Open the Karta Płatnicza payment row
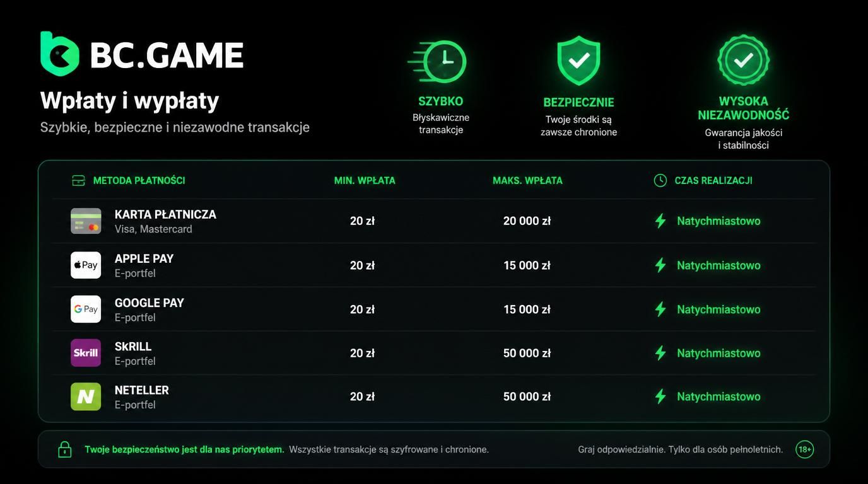868x484 pixels. (434, 221)
